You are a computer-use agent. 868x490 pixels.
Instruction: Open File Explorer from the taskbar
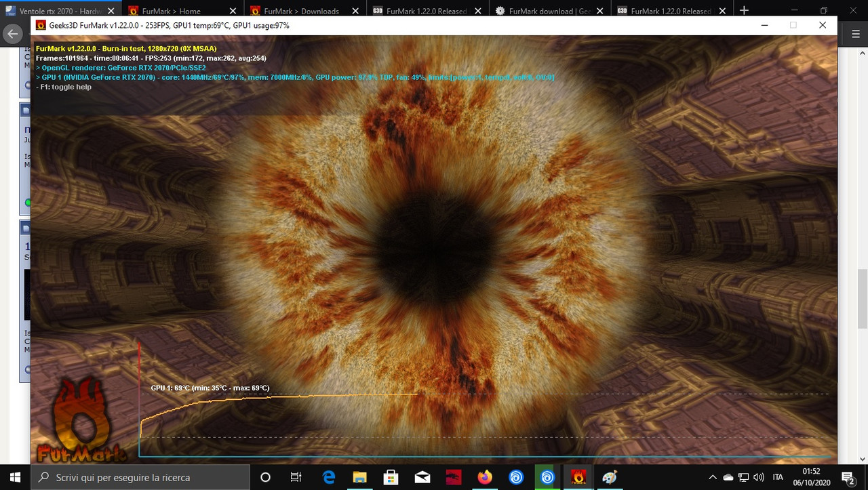(x=359, y=477)
